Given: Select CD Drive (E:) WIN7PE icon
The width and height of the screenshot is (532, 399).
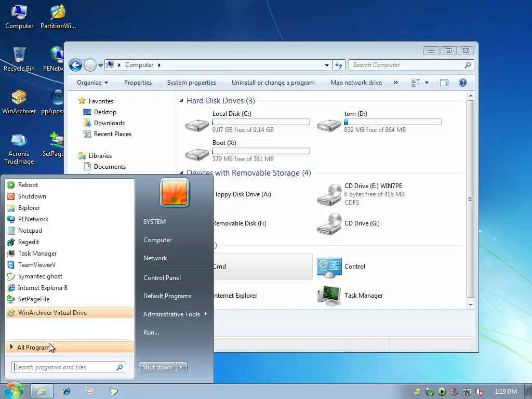Looking at the screenshot, I should (x=329, y=194).
